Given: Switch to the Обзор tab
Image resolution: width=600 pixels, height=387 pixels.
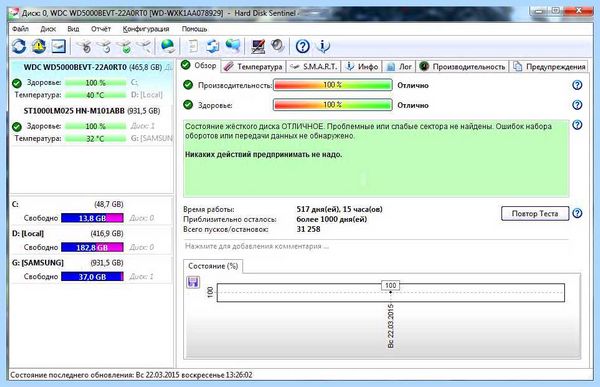Looking at the screenshot, I should (199, 65).
